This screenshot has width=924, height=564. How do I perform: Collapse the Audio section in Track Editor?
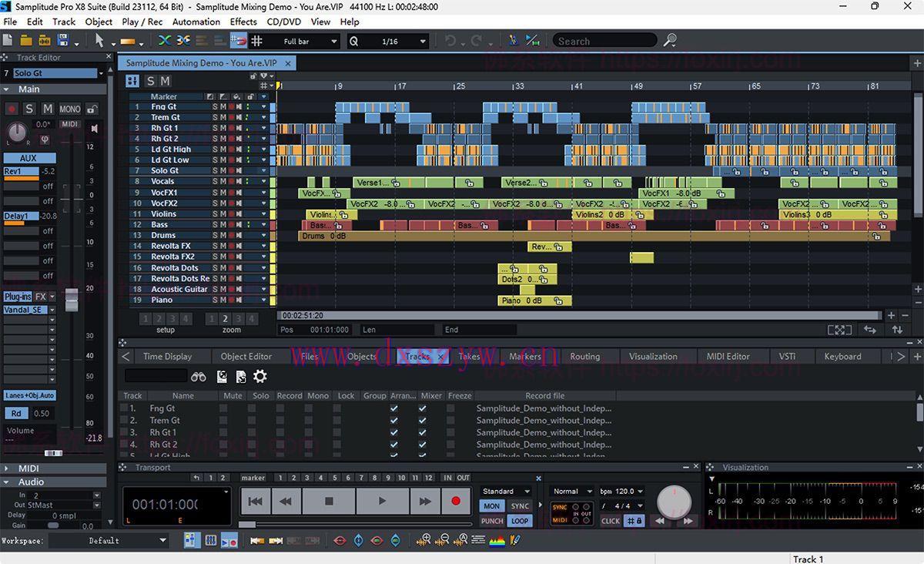[7, 482]
